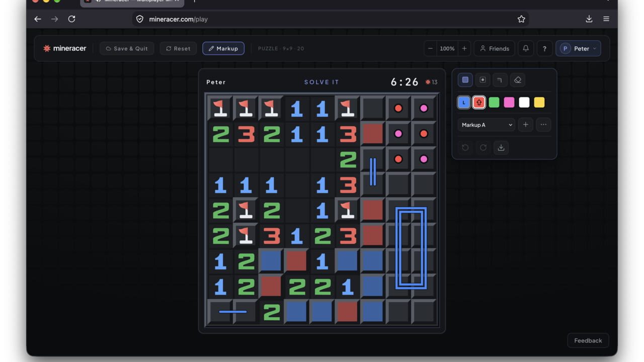Open the Feedback button
This screenshot has height=362, width=644.
(588, 340)
